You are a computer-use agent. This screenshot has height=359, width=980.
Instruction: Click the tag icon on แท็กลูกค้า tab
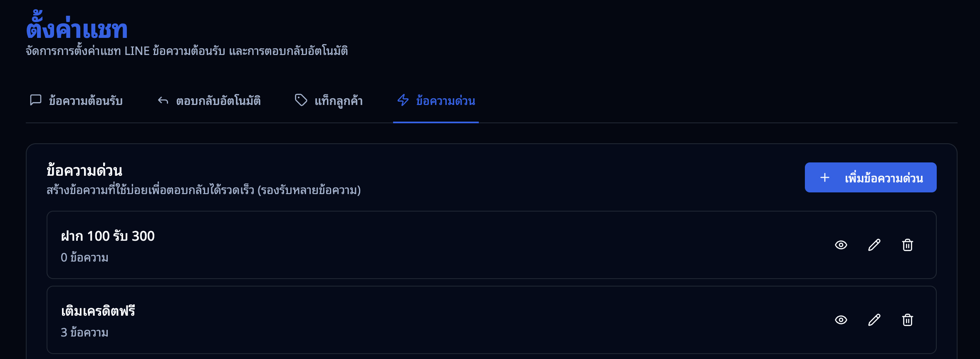tap(300, 100)
